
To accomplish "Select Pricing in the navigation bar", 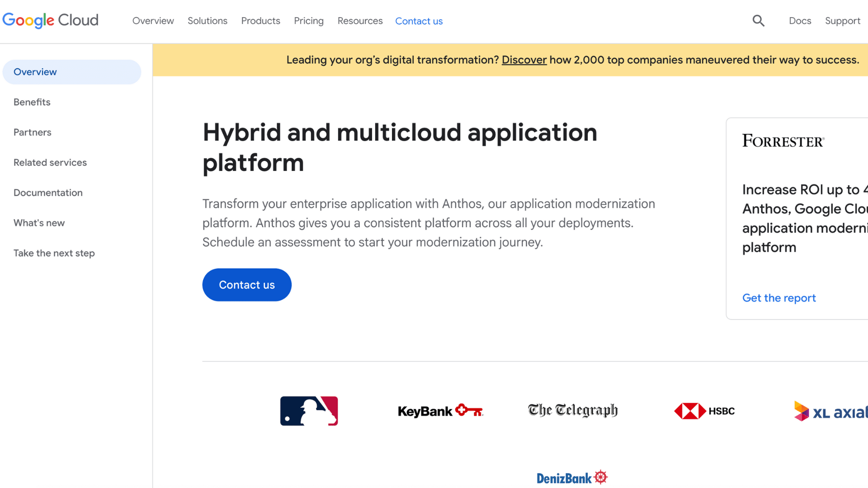I will point(309,21).
